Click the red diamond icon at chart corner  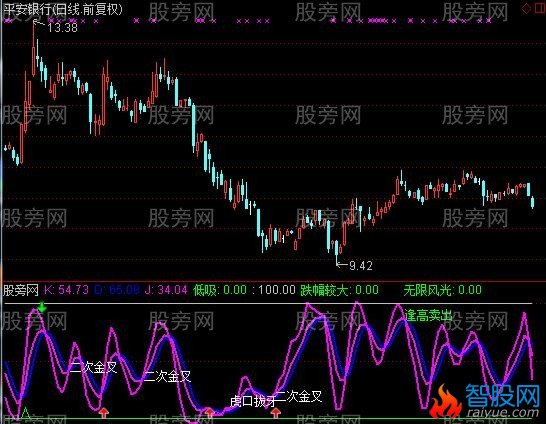click(526, 9)
